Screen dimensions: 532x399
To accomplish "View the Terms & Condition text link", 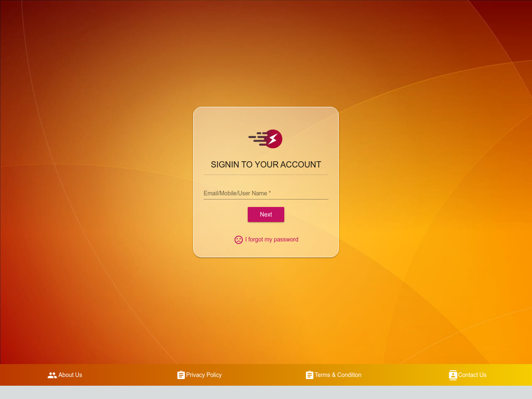I will [x=338, y=375].
